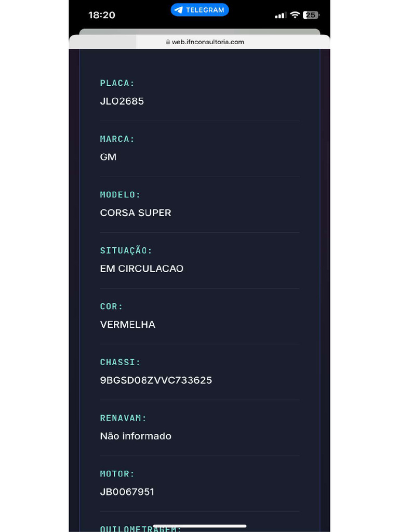
Task: Tap the Wi-Fi status icon
Action: (x=295, y=15)
